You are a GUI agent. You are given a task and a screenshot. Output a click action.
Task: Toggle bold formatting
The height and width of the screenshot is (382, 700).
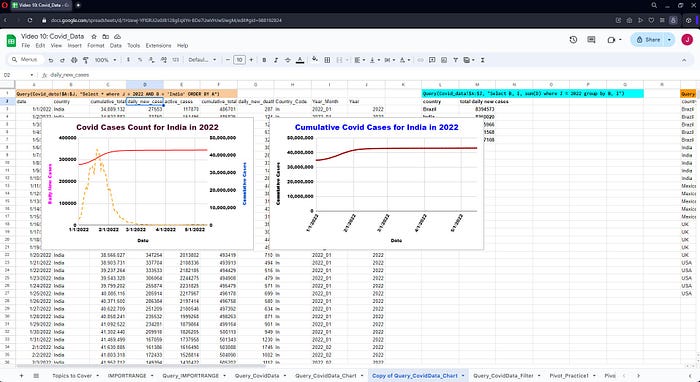pos(264,60)
